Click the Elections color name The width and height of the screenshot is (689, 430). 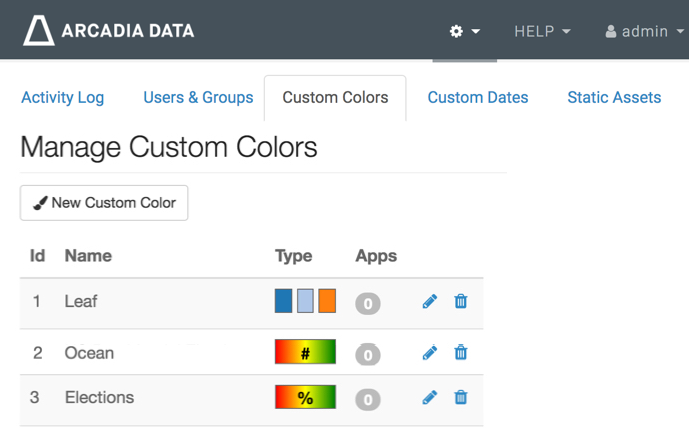point(99,397)
